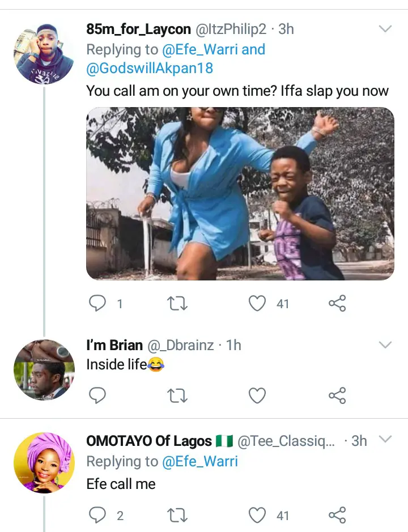
Task: Reply to OMOTAYO's "Efe call me" tweet
Action: tap(98, 515)
